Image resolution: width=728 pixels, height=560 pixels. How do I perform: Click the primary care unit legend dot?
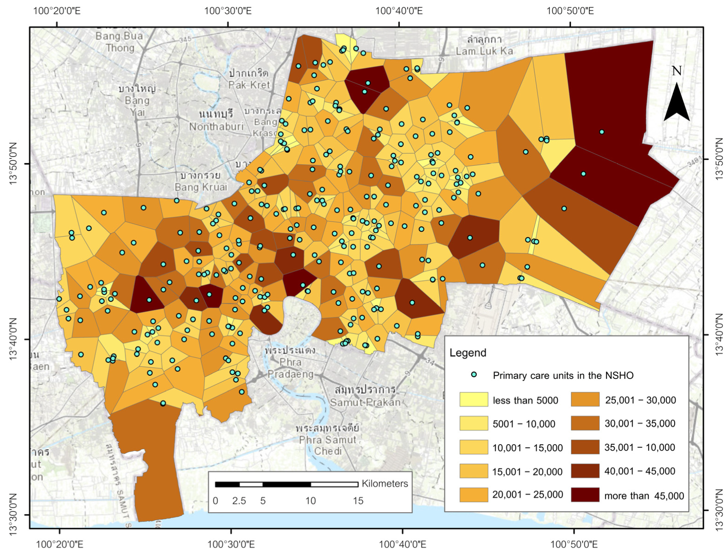click(x=474, y=375)
